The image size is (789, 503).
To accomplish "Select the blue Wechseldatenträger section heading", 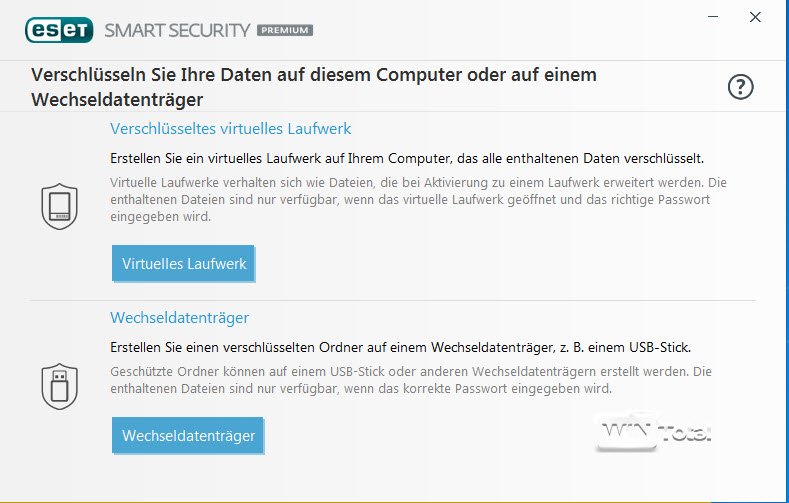I will [179, 318].
